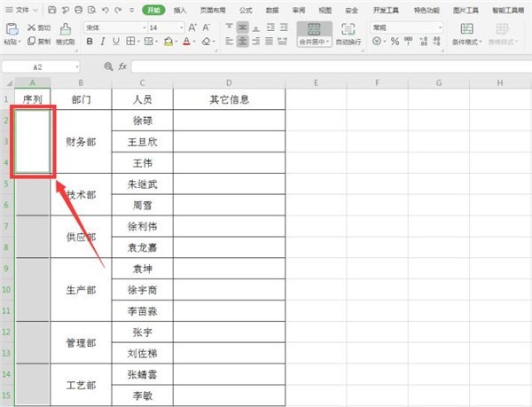Increase the cell indent

[x=284, y=27]
